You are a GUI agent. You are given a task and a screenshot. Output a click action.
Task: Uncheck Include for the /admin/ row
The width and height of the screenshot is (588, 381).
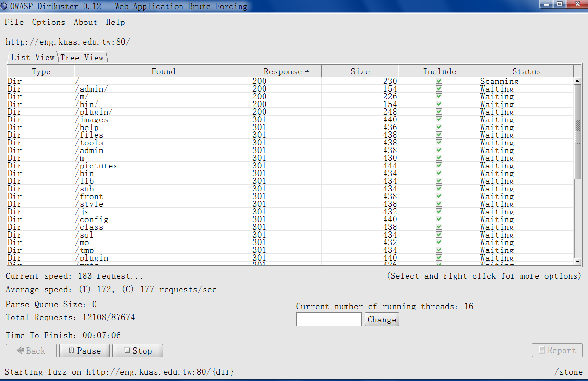(439, 89)
